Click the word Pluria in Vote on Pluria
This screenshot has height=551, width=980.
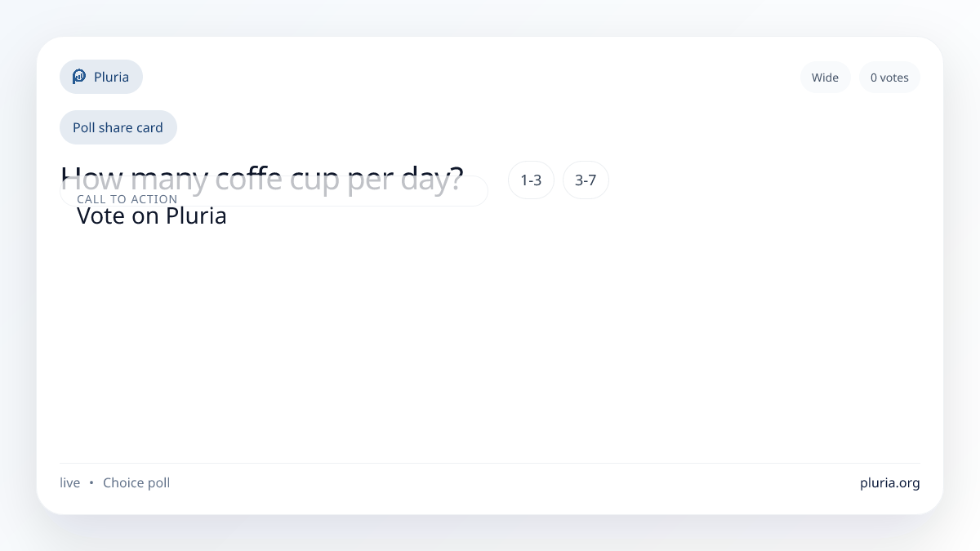coord(196,216)
